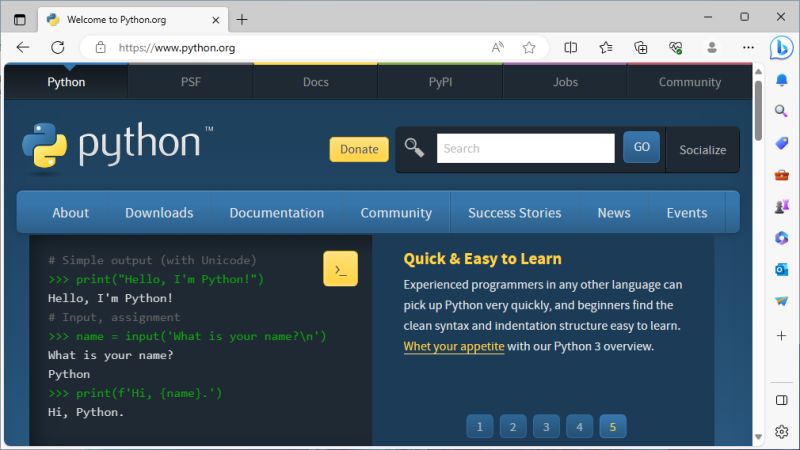This screenshot has height=450, width=800.
Task: Switch to the Docs tab
Action: (x=316, y=82)
